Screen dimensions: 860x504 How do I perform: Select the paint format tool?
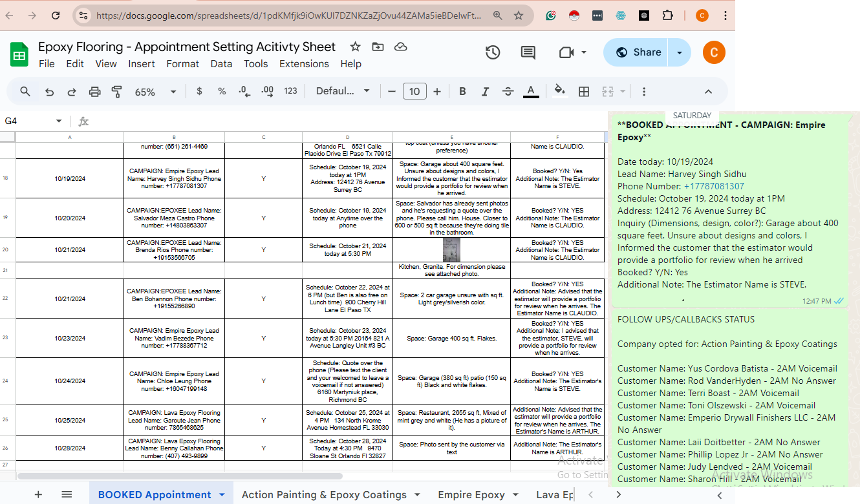pos(117,92)
